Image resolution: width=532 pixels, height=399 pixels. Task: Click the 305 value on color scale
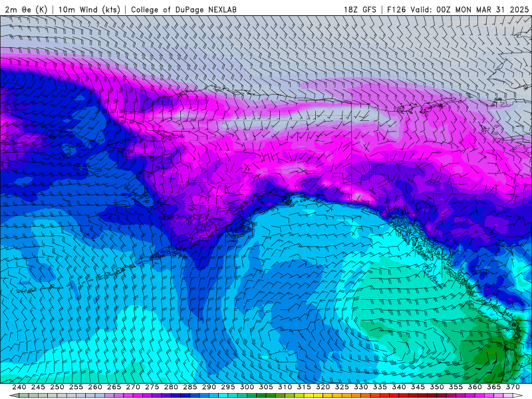point(266,387)
